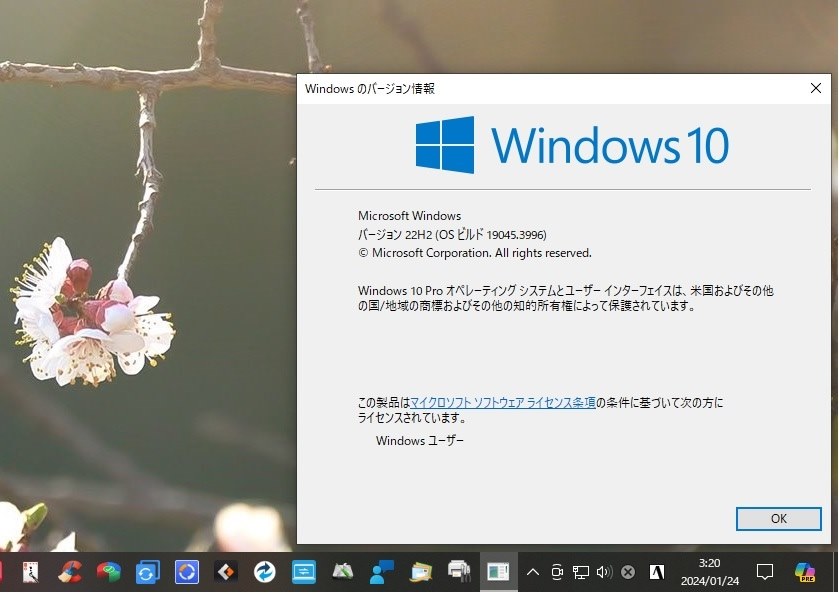Image resolution: width=839 pixels, height=594 pixels.
Task: Select the active winver taskbar button
Action: tap(499, 572)
